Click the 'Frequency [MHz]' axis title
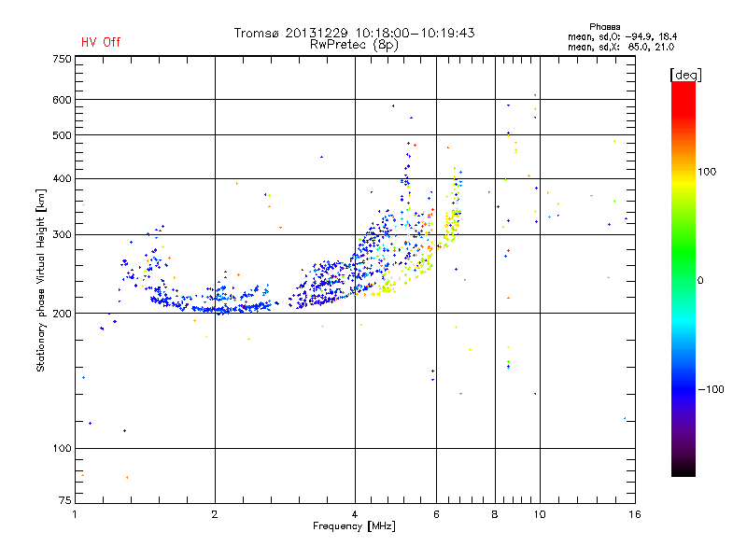This screenshot has width=747, height=560. (354, 526)
